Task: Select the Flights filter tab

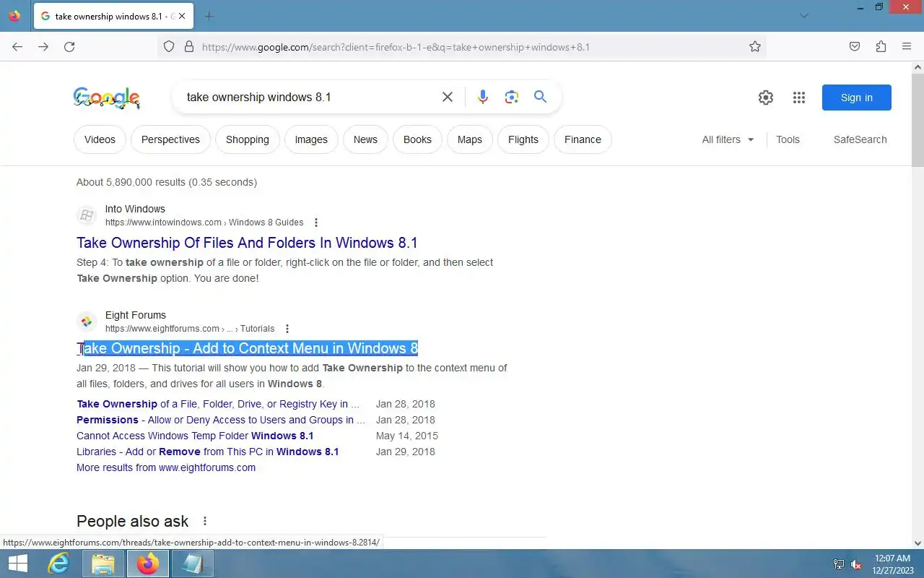Action: pyautogui.click(x=523, y=139)
